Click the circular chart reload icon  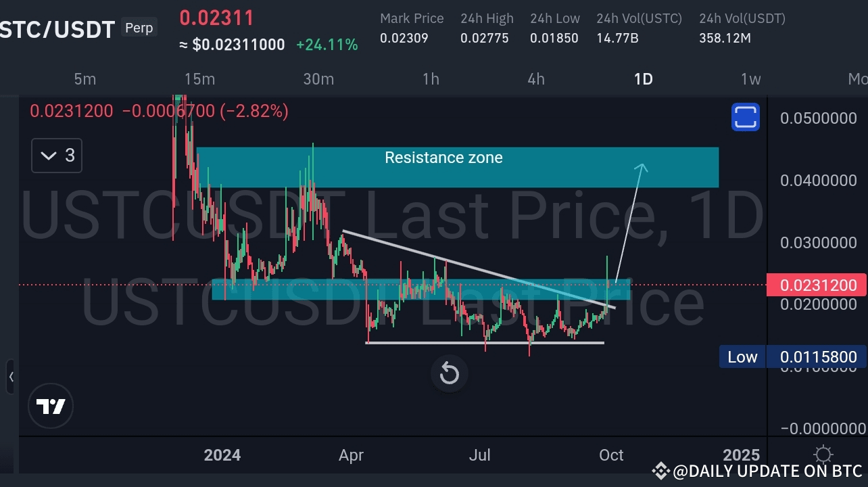tap(449, 373)
